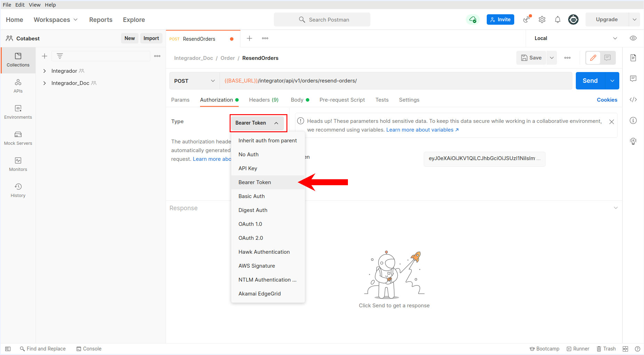The width and height of the screenshot is (644, 355).
Task: Open the related requests lightbulb icon
Action: pos(633,141)
